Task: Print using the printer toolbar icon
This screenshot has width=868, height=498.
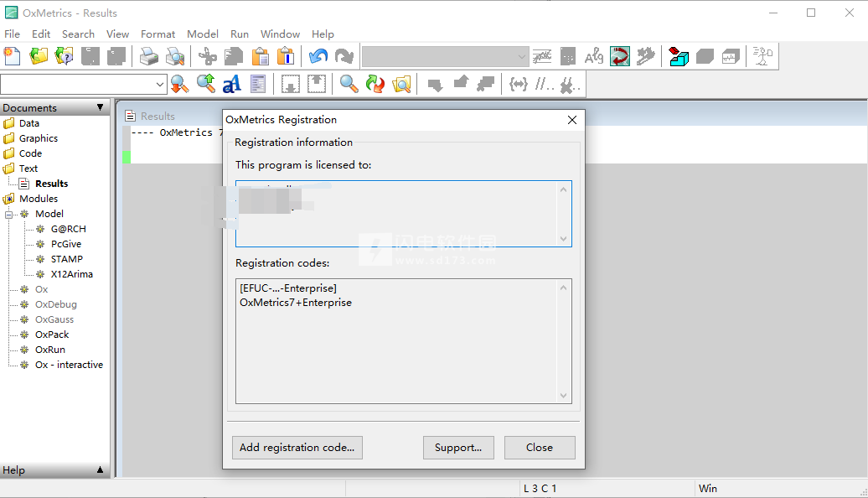Action: click(148, 56)
